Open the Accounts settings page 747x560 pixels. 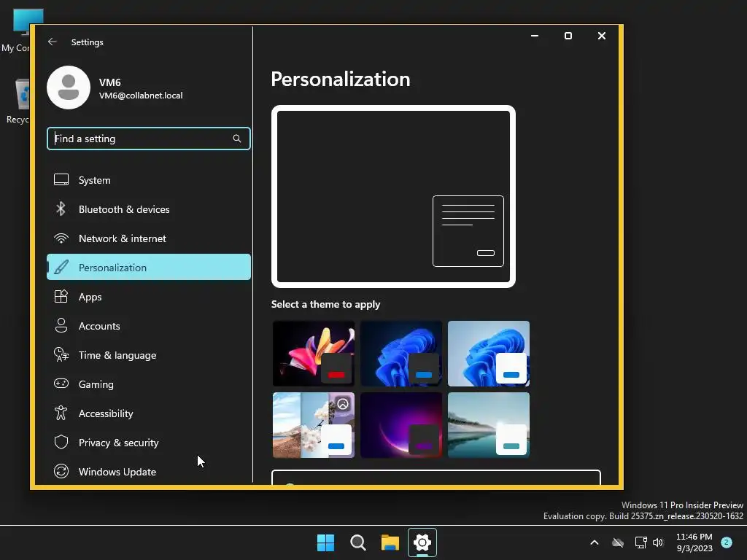(149, 326)
